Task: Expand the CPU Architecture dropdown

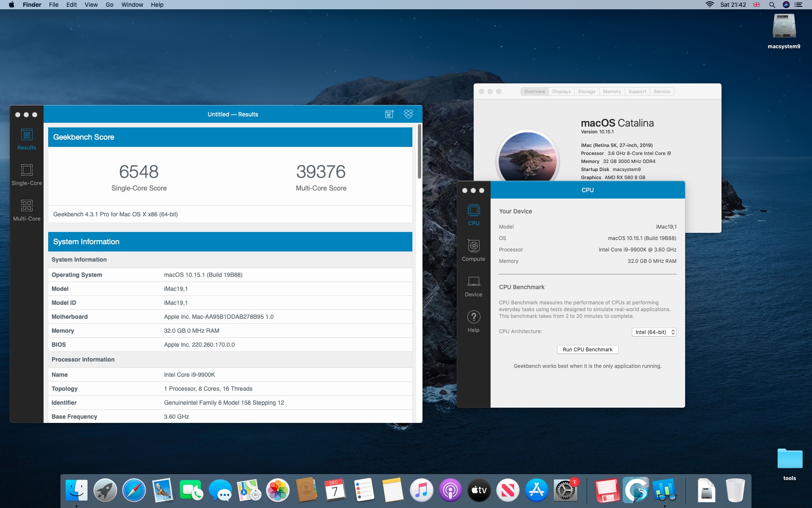Action: point(654,332)
